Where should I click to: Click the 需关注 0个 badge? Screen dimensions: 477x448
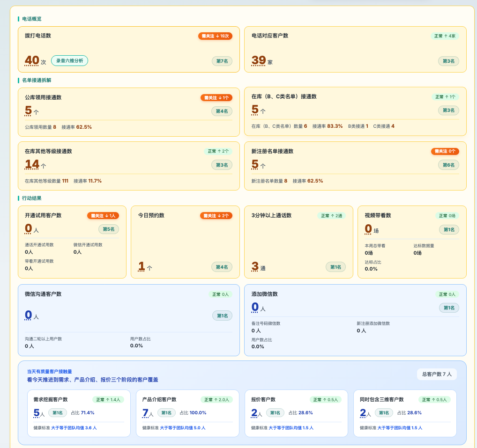445,151
